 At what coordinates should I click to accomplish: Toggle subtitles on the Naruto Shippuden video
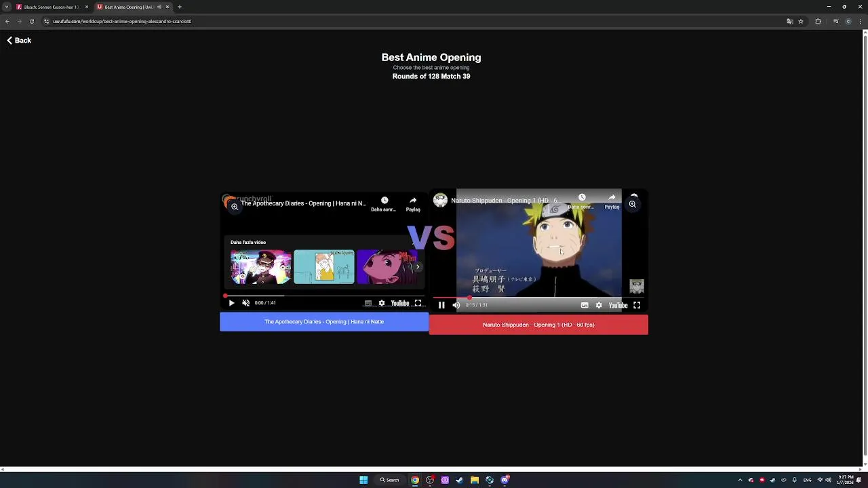tap(585, 305)
